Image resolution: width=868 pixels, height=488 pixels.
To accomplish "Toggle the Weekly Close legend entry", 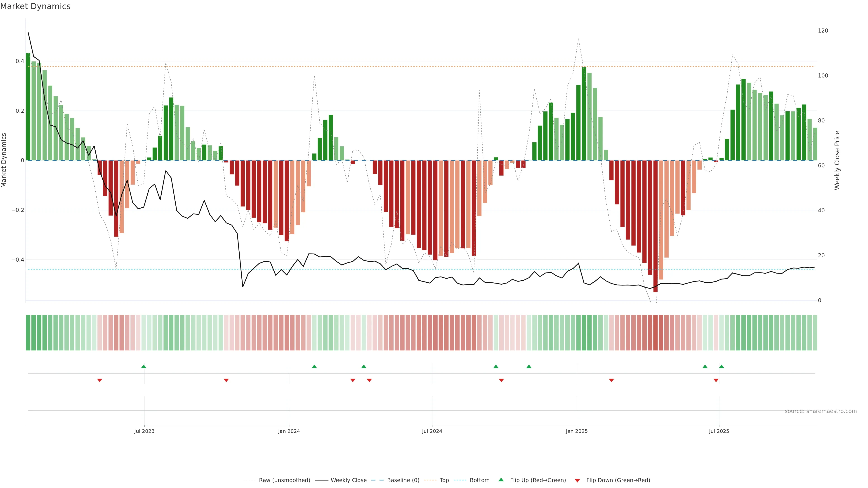I will click(x=348, y=480).
